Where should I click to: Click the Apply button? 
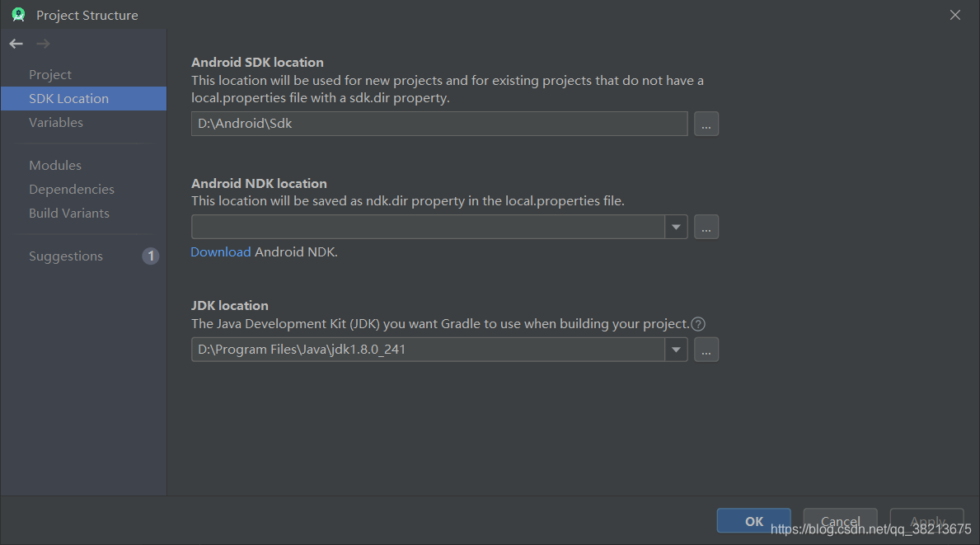[927, 521]
